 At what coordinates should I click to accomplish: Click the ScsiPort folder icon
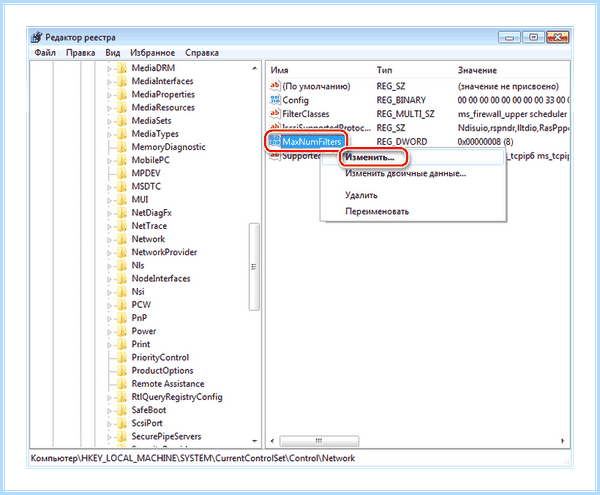click(x=122, y=423)
